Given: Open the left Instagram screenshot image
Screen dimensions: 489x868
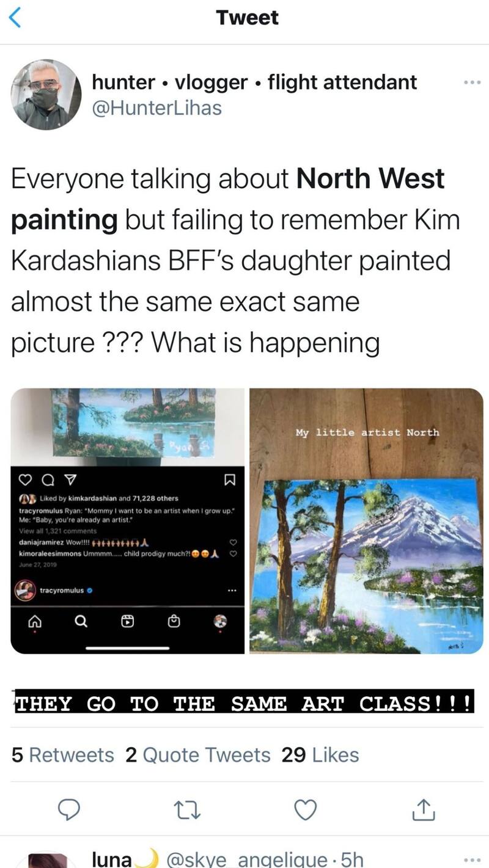Looking at the screenshot, I should pyautogui.click(x=128, y=521).
